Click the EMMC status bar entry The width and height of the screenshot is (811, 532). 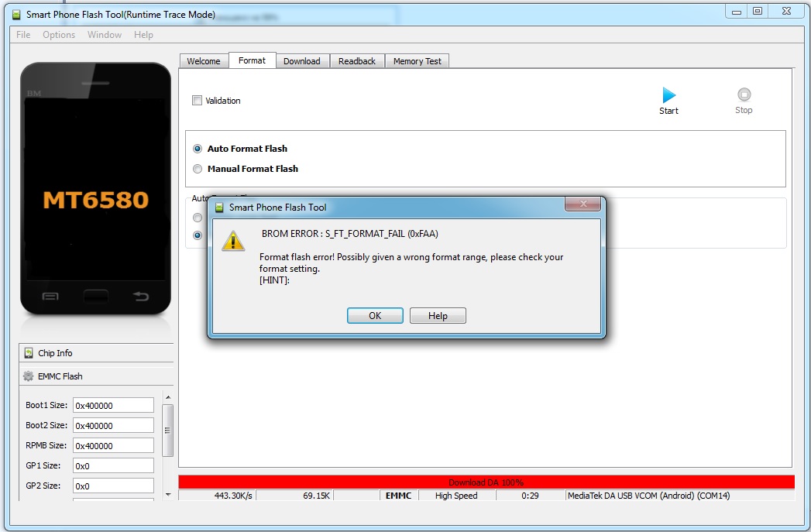(398, 496)
